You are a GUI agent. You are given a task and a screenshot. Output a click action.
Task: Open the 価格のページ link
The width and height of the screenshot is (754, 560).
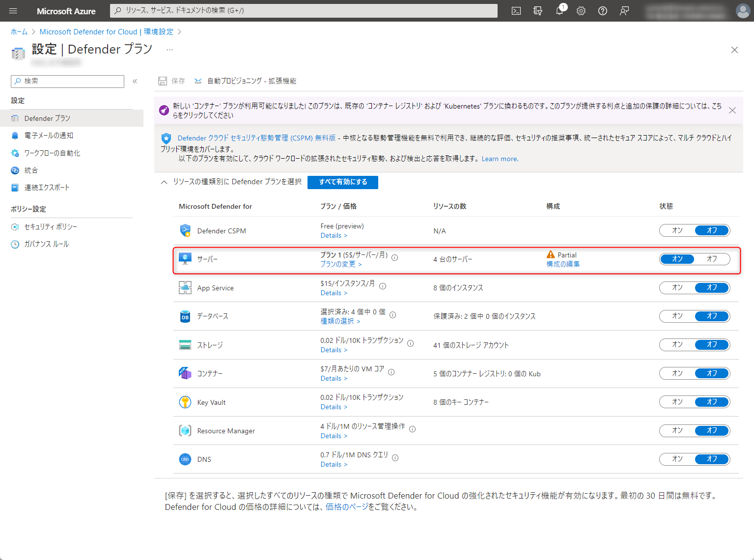[347, 507]
